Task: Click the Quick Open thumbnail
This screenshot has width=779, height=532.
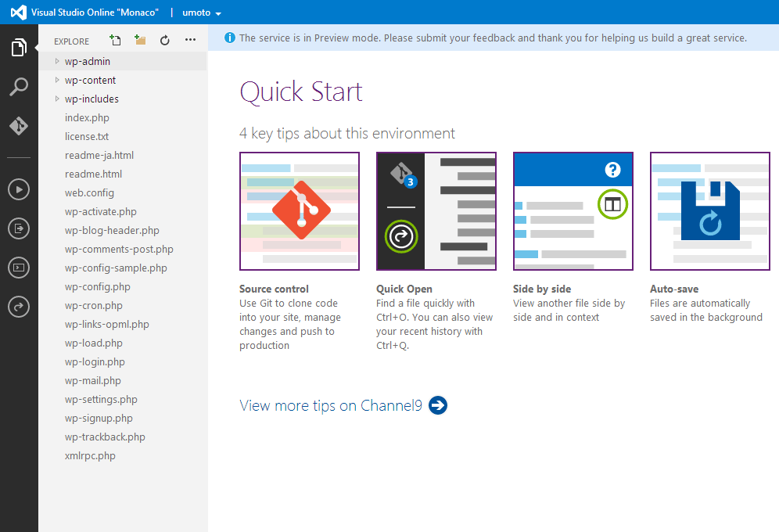Action: (436, 211)
